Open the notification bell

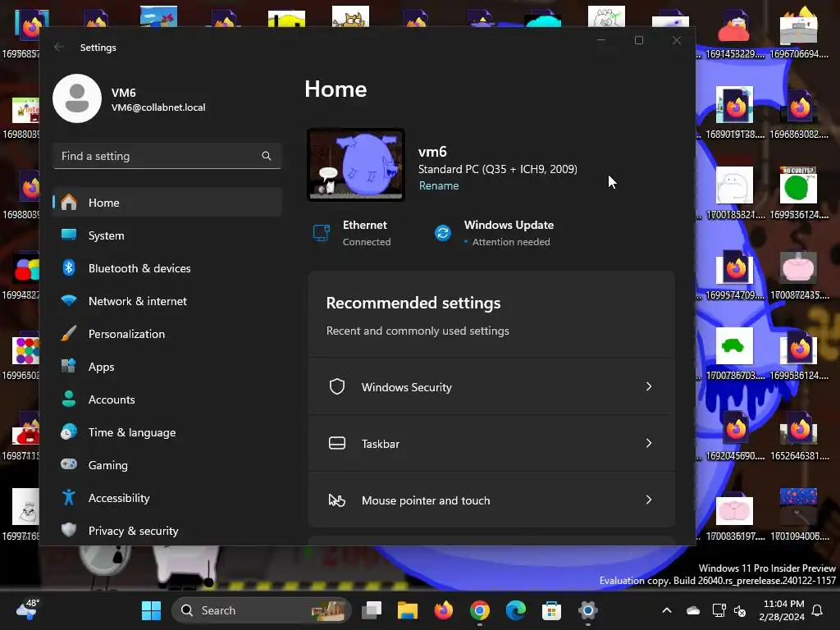(818, 610)
